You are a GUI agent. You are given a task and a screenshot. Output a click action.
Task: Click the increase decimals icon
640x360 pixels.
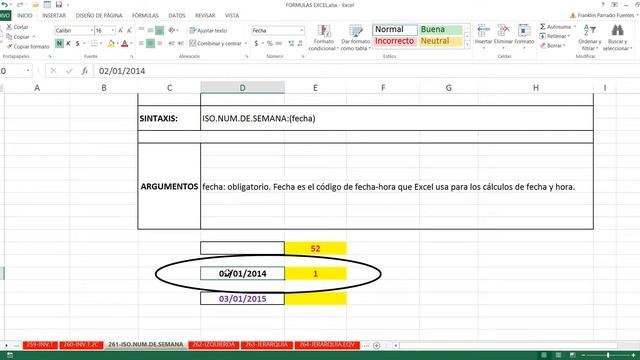[291, 43]
